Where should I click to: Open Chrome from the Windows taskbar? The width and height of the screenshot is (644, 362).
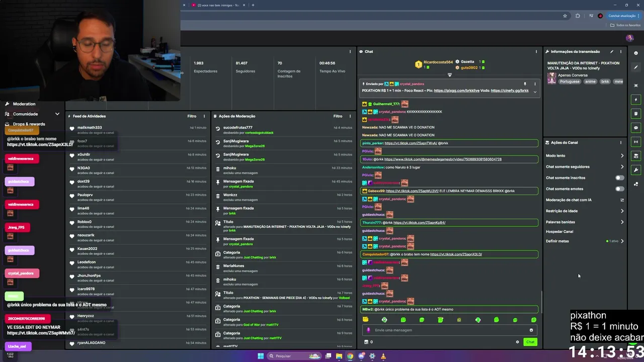350,356
